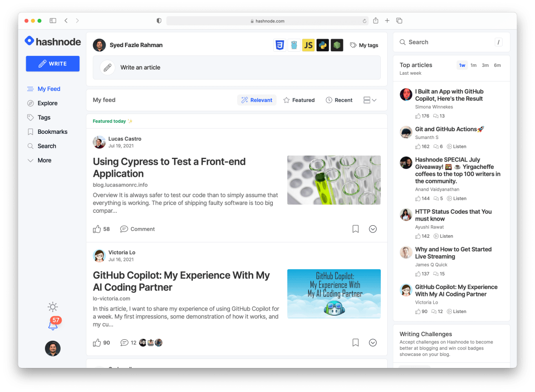Screen dimensions: 535x392
Task: Click the blue WRITE button
Action: click(53, 64)
